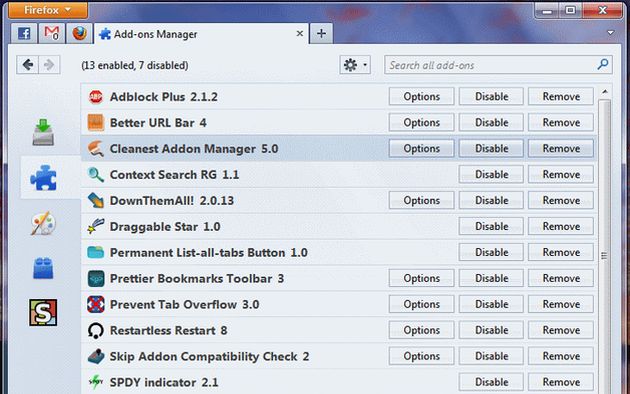Viewport: 630px width, 394px height.
Task: Open Options for Restartless Restart
Action: pyautogui.click(x=421, y=330)
